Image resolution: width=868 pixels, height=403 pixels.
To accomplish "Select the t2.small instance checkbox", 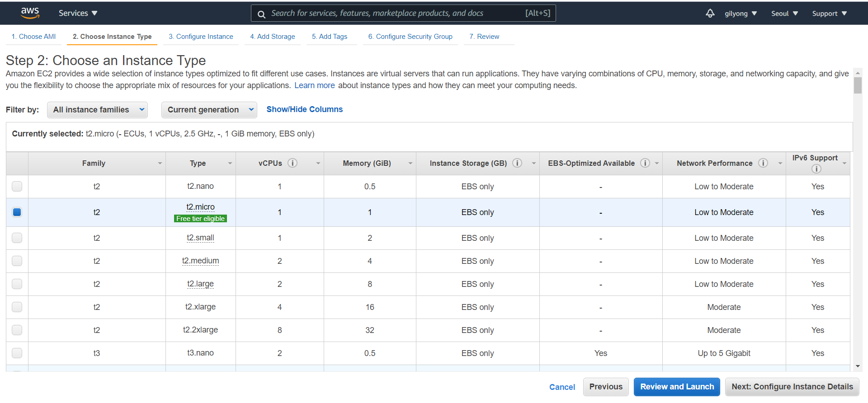I will click(x=17, y=238).
